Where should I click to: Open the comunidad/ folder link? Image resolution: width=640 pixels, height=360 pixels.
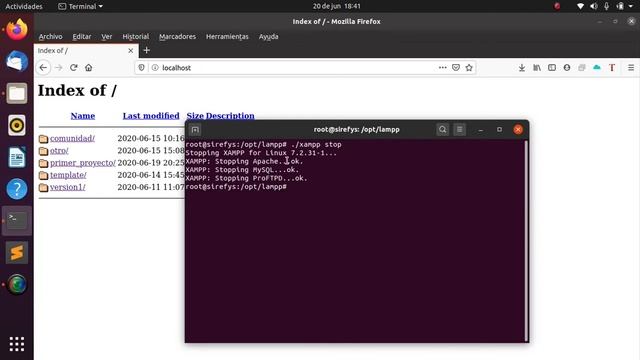(72, 138)
